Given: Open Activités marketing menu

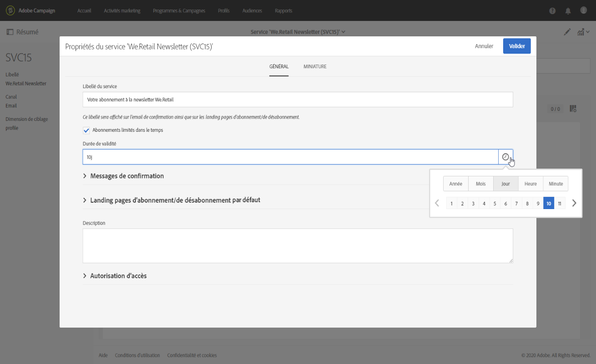Looking at the screenshot, I should tap(122, 11).
